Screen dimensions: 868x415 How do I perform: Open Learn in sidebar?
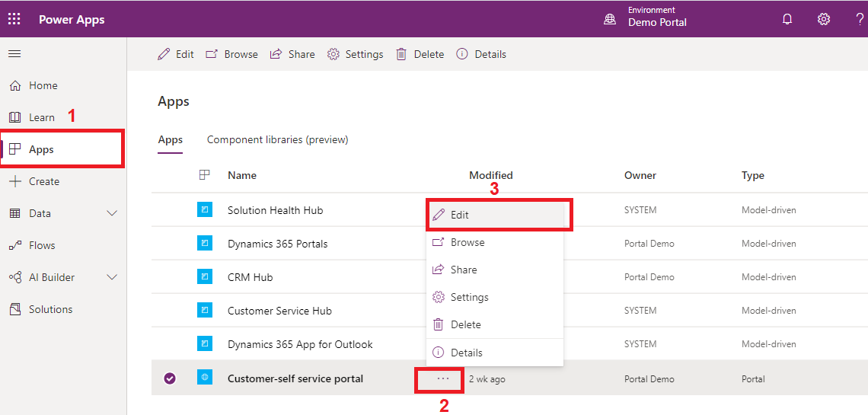[42, 117]
